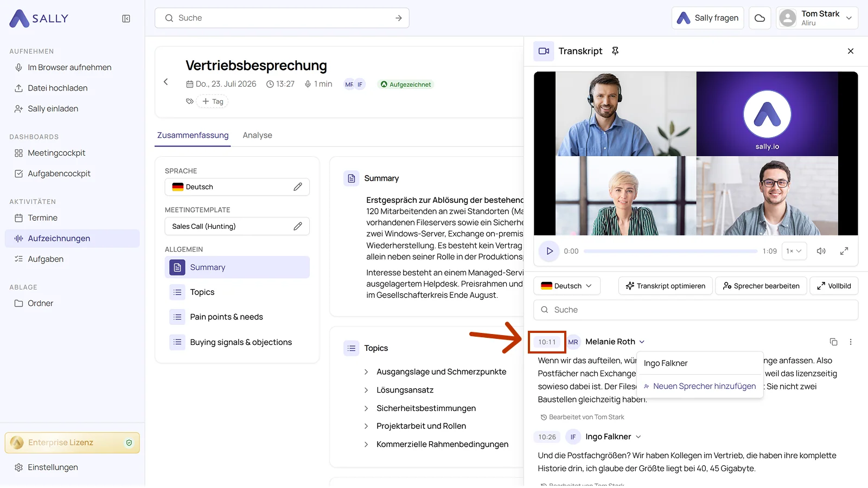The width and height of the screenshot is (868, 488).
Task: Play the meeting recording
Action: (549, 251)
